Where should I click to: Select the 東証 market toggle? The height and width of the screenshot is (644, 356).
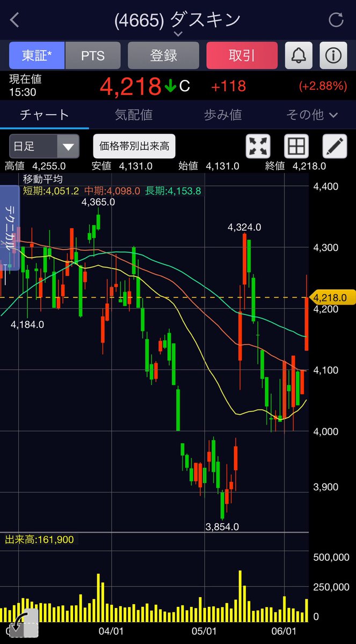37,55
